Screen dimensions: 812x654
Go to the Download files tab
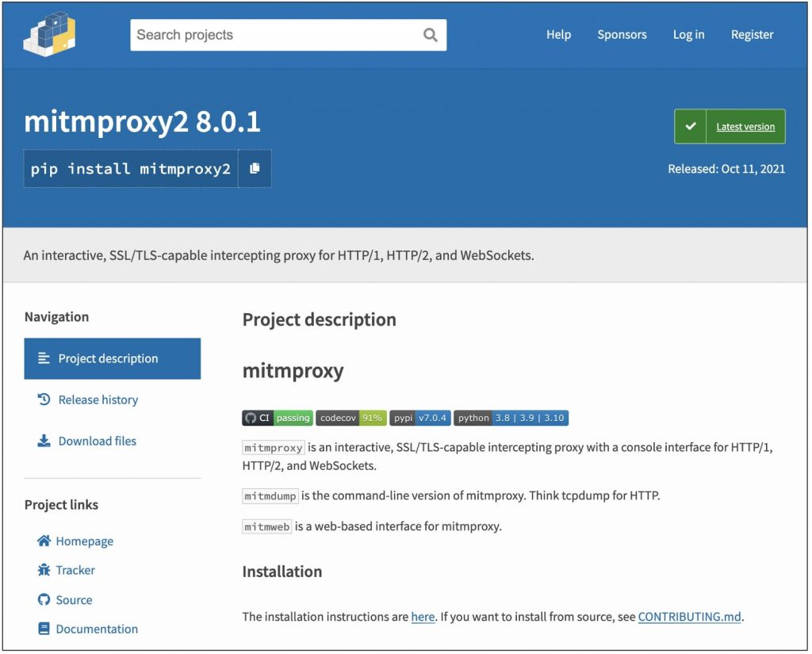pos(97,441)
